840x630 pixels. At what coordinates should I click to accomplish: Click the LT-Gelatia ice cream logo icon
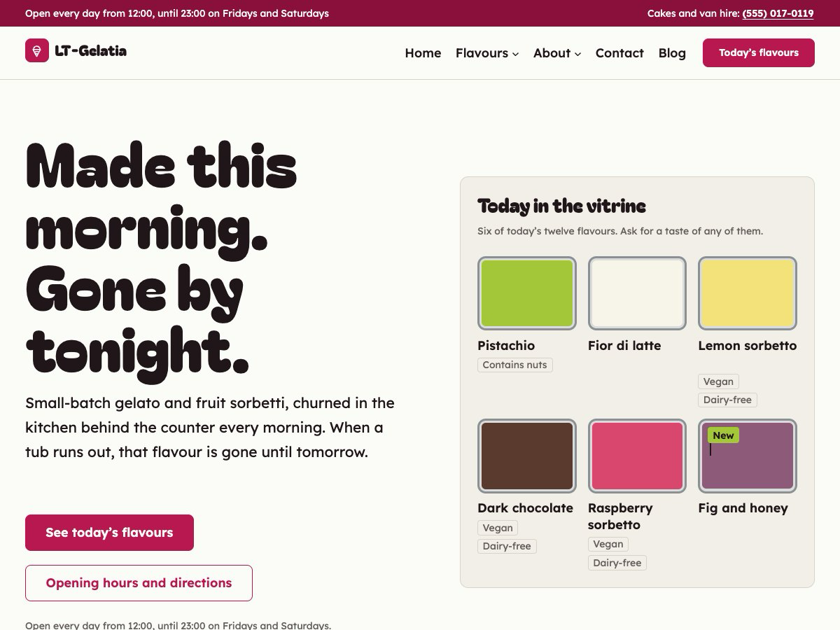(x=37, y=50)
